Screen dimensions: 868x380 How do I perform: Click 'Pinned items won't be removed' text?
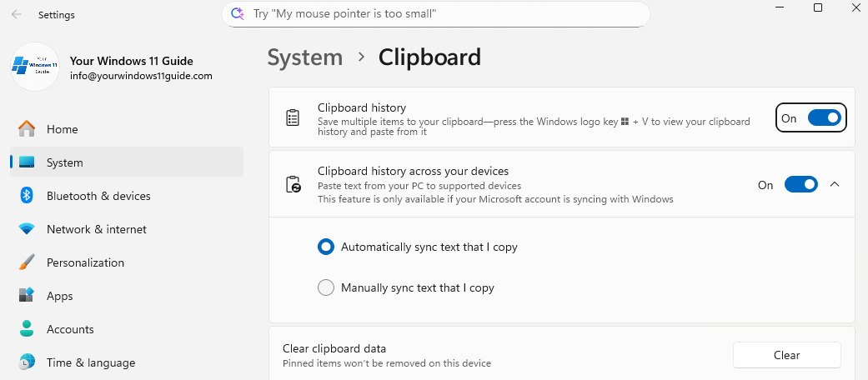(387, 363)
